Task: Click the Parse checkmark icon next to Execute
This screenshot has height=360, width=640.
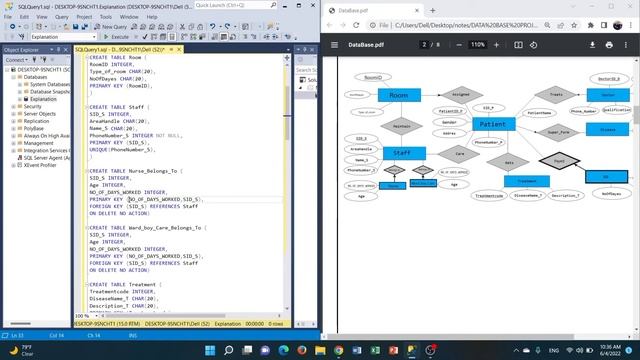Action: 144,37
